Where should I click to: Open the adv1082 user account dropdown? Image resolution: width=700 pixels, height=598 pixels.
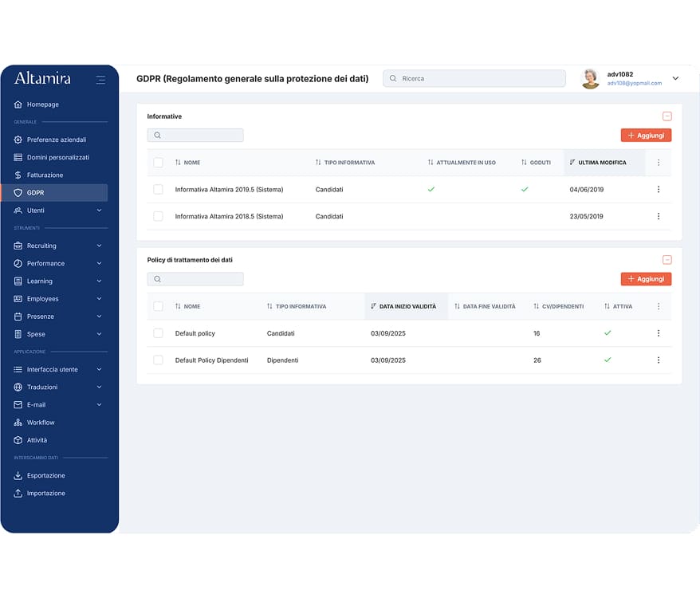675,78
